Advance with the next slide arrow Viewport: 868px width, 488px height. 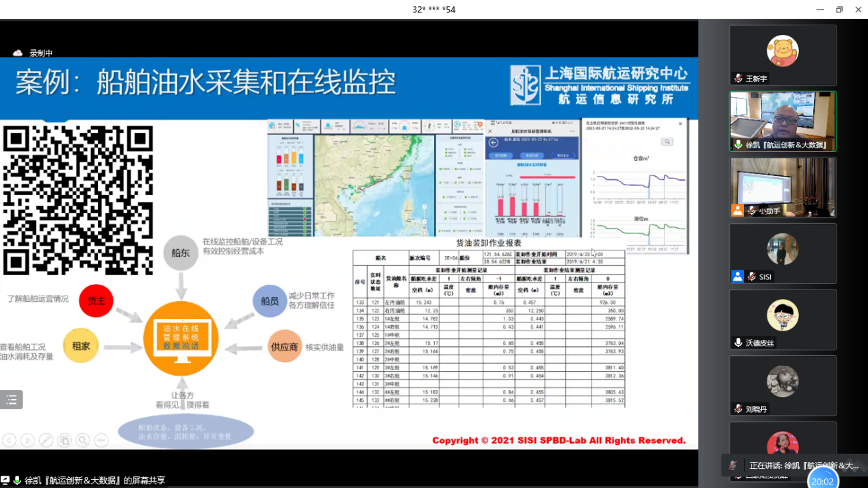click(x=27, y=441)
